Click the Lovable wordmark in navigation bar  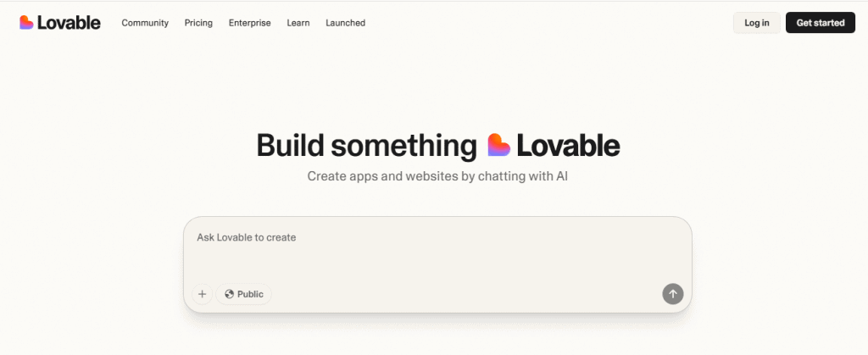tap(69, 23)
